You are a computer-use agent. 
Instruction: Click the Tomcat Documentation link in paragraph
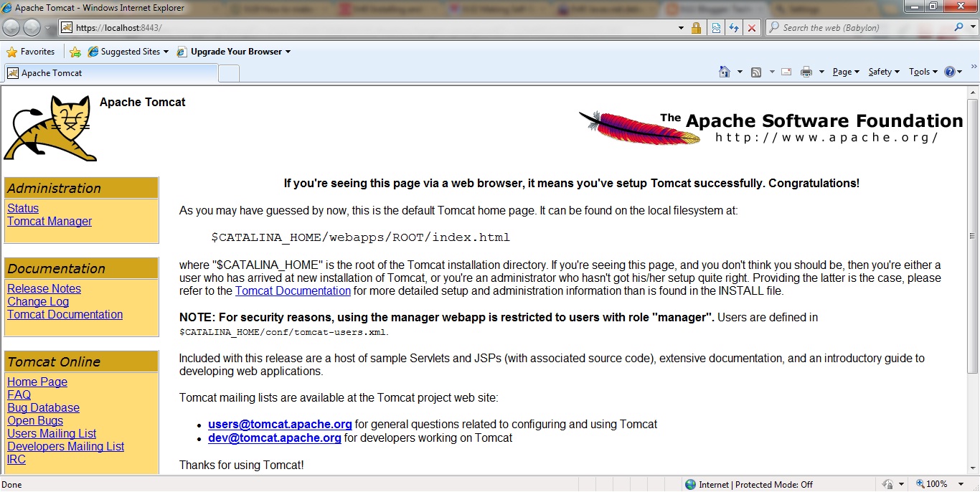(293, 290)
